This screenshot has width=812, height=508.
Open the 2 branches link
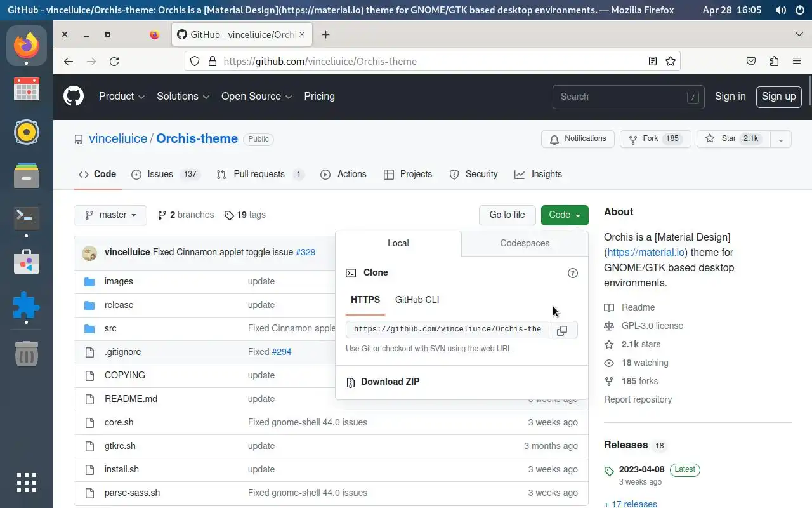[x=186, y=215]
